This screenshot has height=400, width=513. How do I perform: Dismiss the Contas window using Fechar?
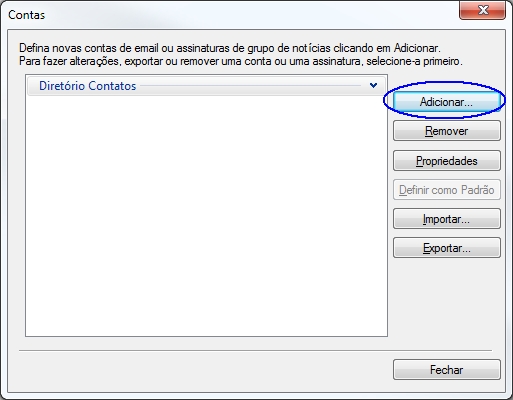447,369
